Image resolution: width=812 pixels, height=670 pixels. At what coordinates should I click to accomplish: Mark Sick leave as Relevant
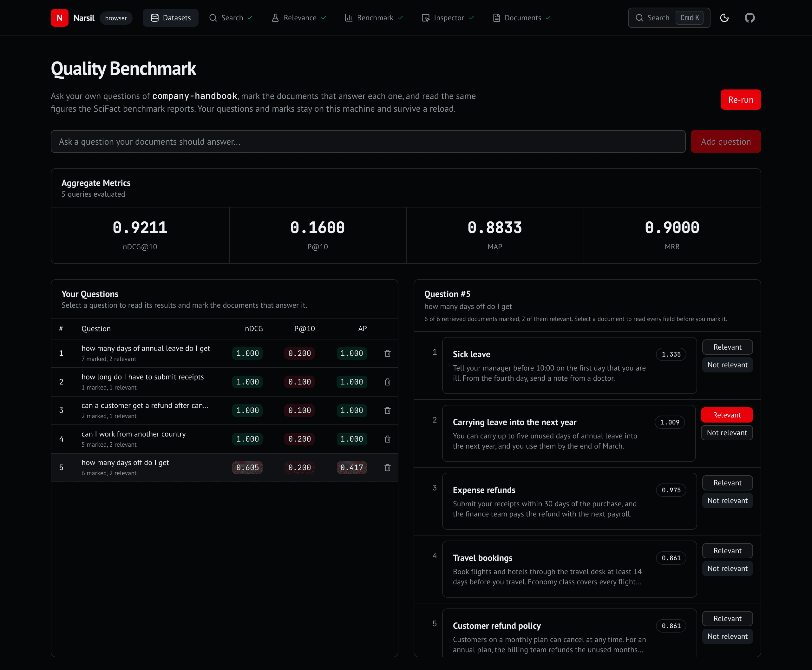click(x=727, y=347)
